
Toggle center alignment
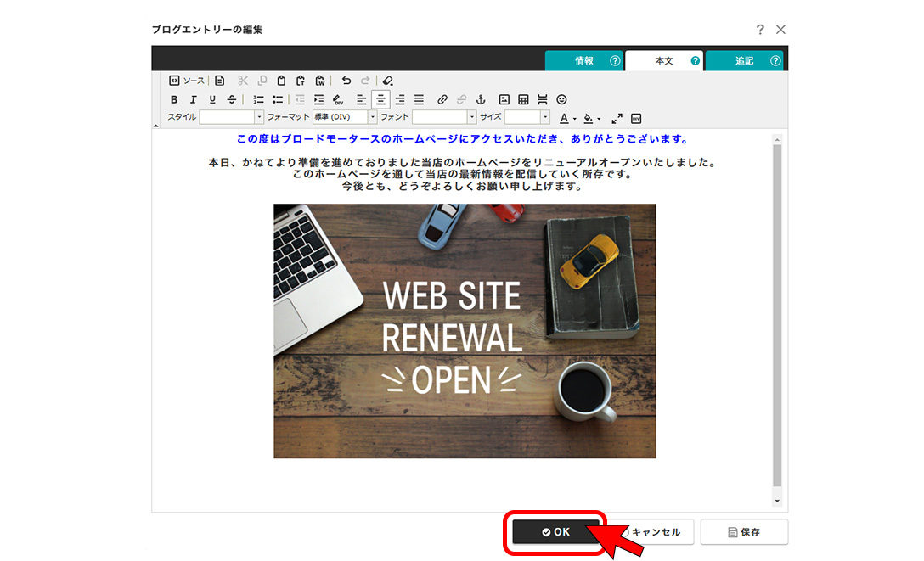(x=381, y=100)
